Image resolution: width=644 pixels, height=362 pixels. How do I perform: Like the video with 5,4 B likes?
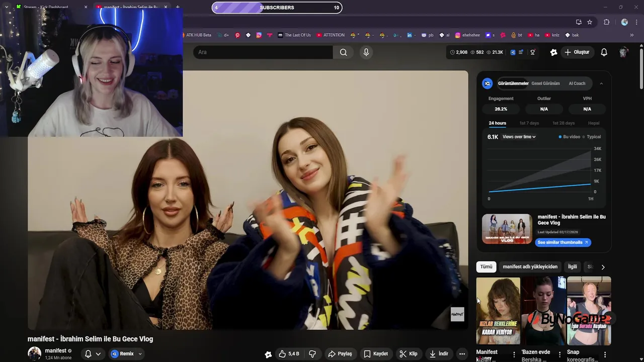[289, 354]
